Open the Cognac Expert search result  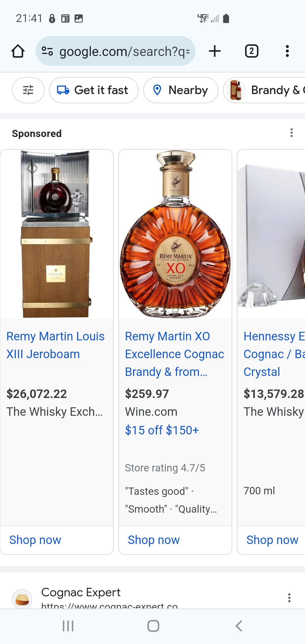coord(81,593)
